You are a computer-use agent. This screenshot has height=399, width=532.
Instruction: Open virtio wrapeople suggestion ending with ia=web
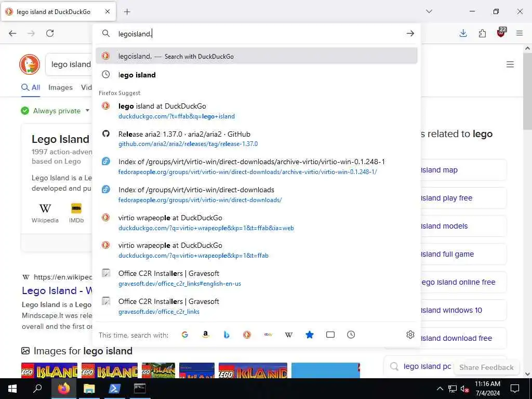pyautogui.click(x=257, y=222)
